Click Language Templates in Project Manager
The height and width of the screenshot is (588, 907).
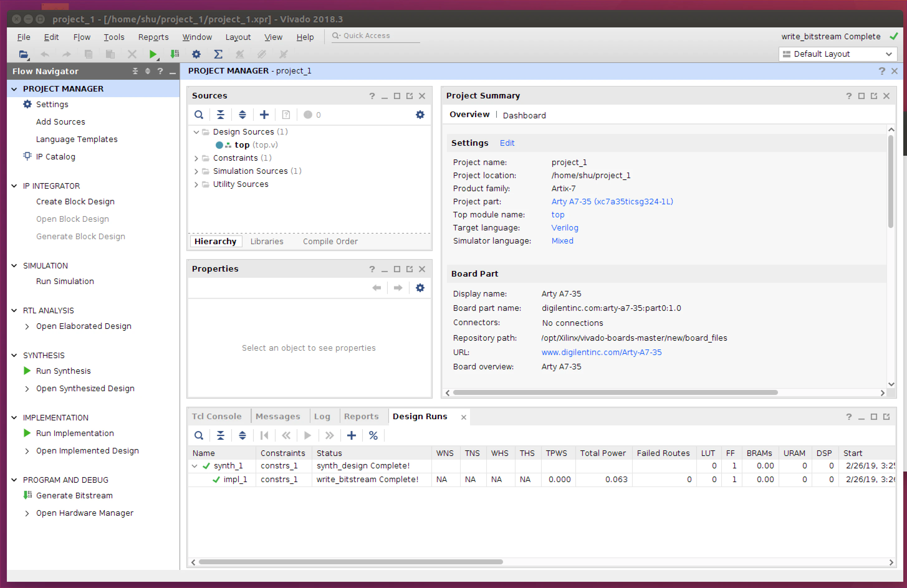(77, 139)
